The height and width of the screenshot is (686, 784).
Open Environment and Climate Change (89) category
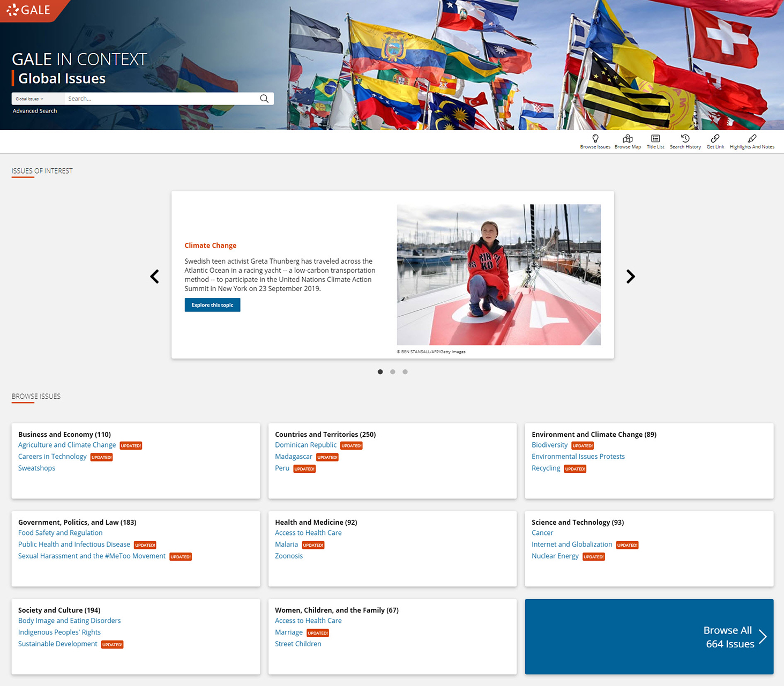(594, 435)
